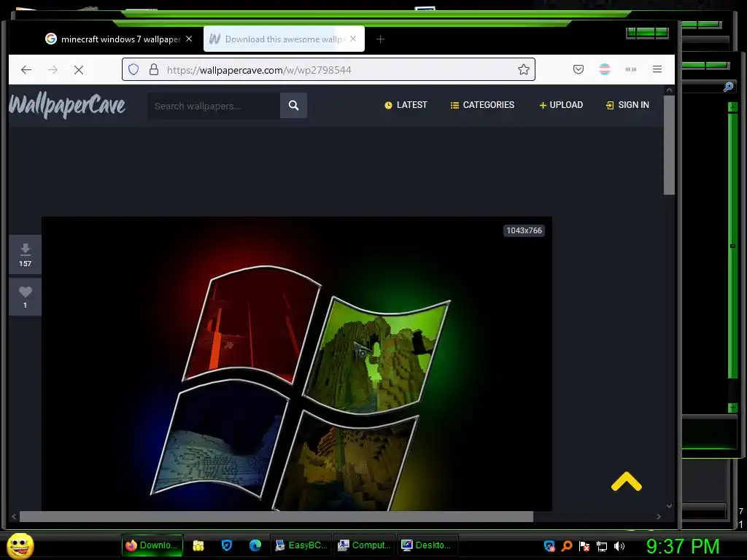
Task: Open the volume speaker tray icon
Action: tap(619, 546)
